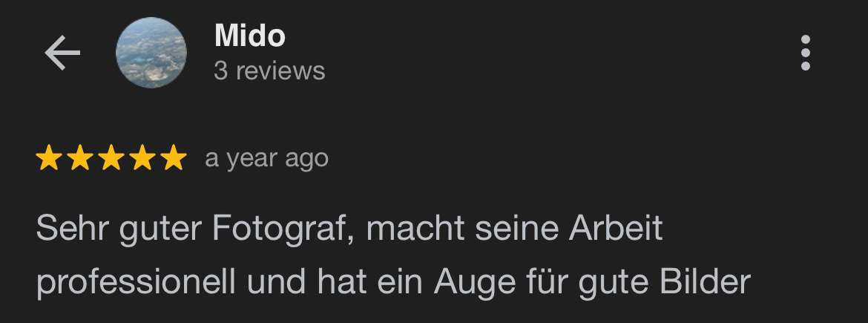Click the word 'Arbeit' in the review

616,228
